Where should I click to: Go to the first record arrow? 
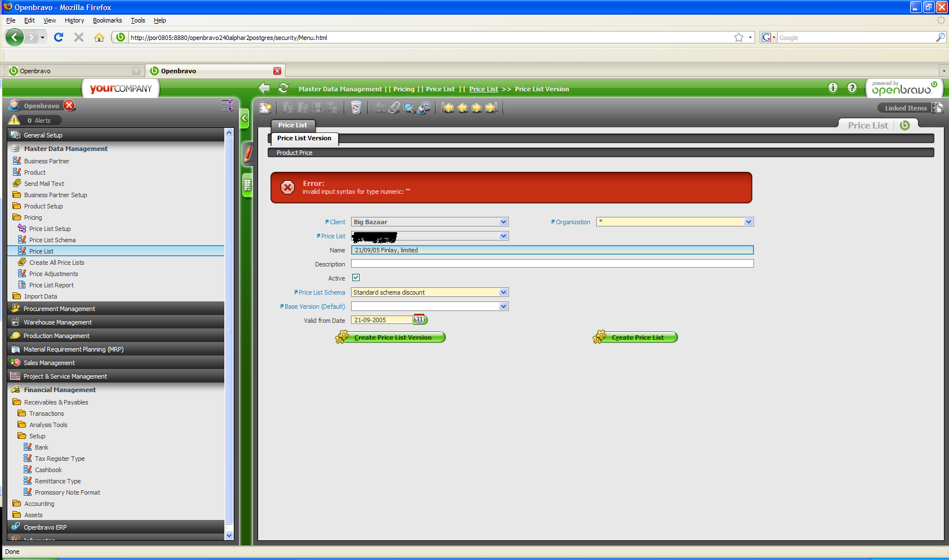pyautogui.click(x=448, y=108)
